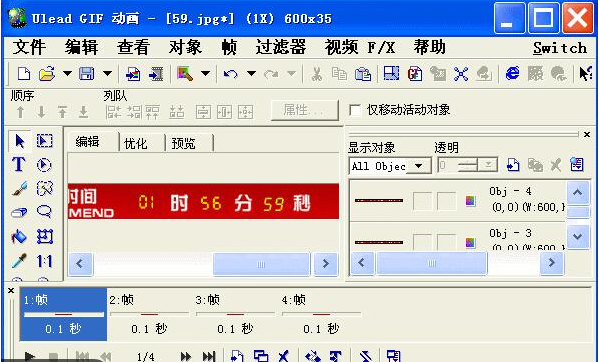Click the Add Video toolbar icon
600x362 pixels.
click(156, 73)
